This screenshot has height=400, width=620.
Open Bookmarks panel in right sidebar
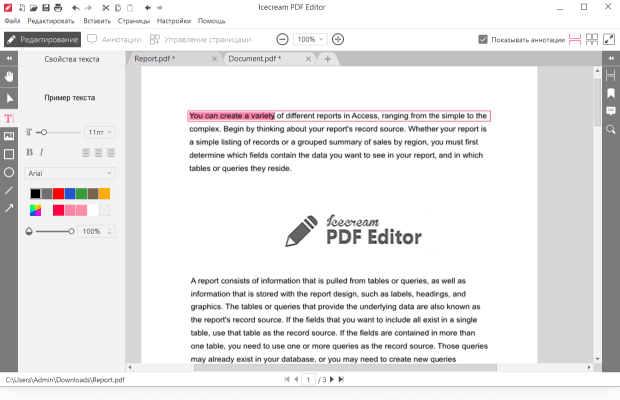click(611, 93)
